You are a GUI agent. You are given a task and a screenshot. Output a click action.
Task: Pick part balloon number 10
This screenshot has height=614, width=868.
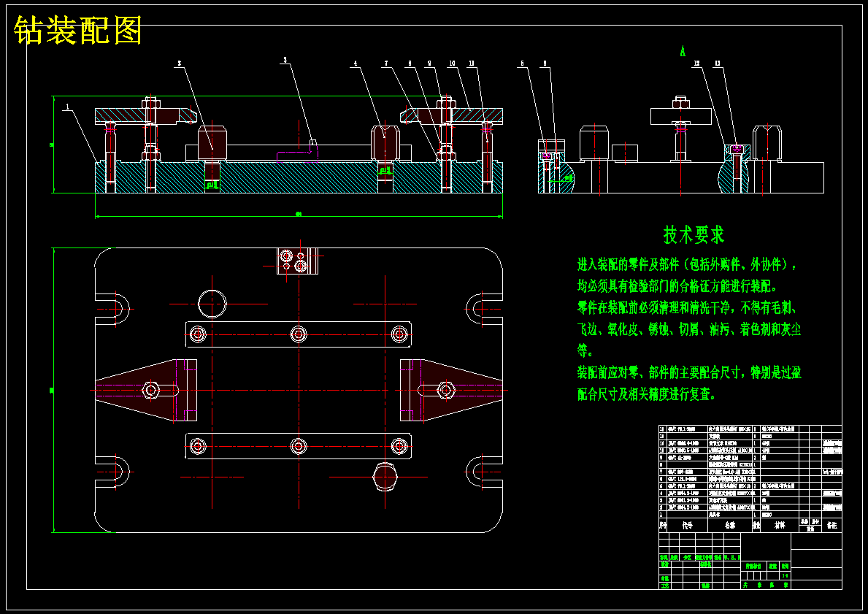(x=452, y=64)
